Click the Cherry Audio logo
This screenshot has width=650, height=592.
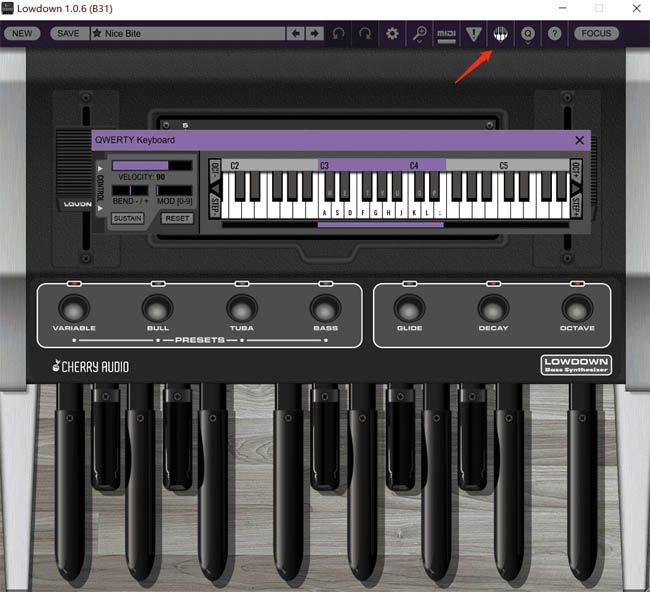(x=90, y=366)
